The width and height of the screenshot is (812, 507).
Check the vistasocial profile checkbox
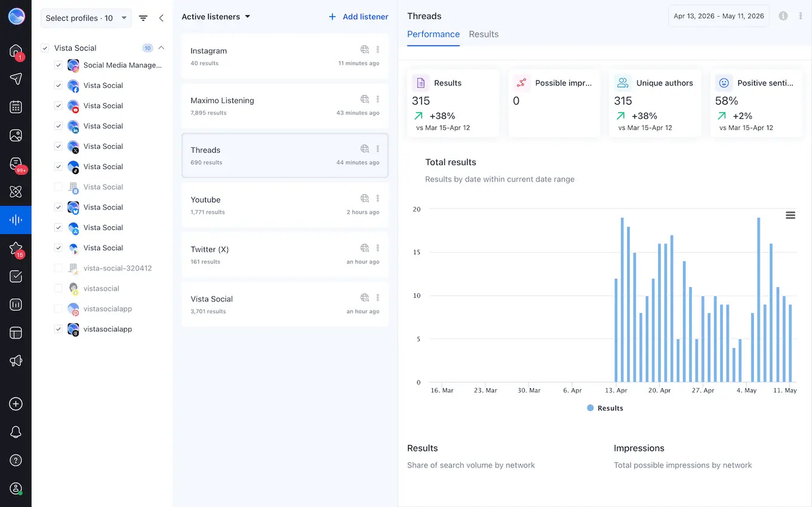click(59, 288)
